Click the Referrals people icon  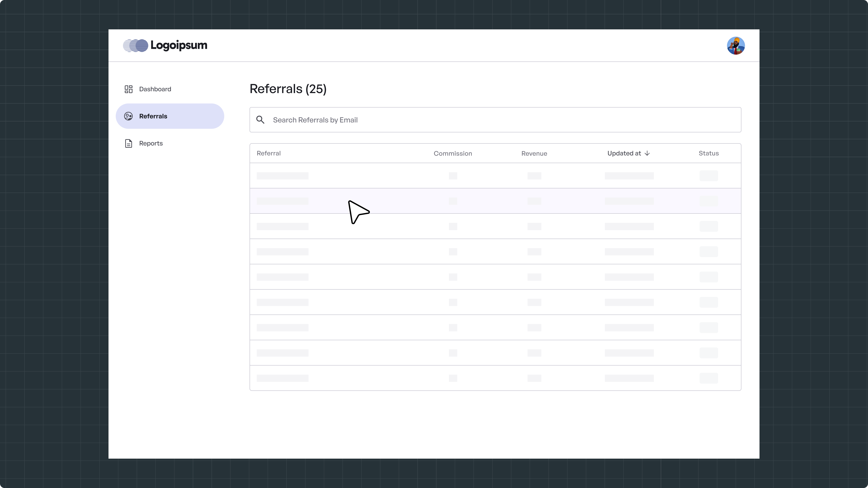point(128,116)
